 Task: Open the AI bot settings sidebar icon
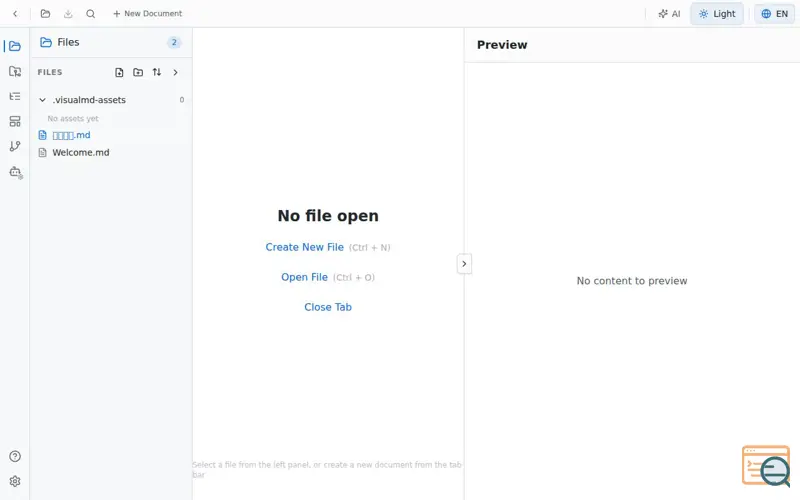click(x=16, y=172)
